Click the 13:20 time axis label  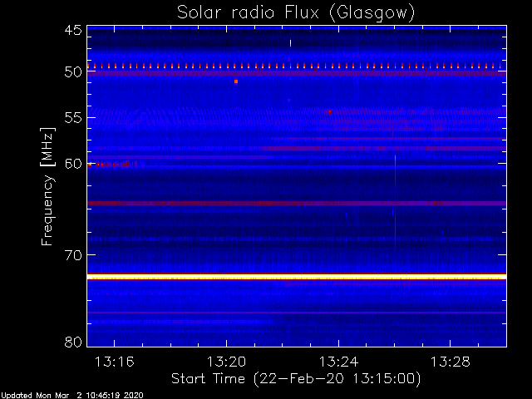pos(226,362)
